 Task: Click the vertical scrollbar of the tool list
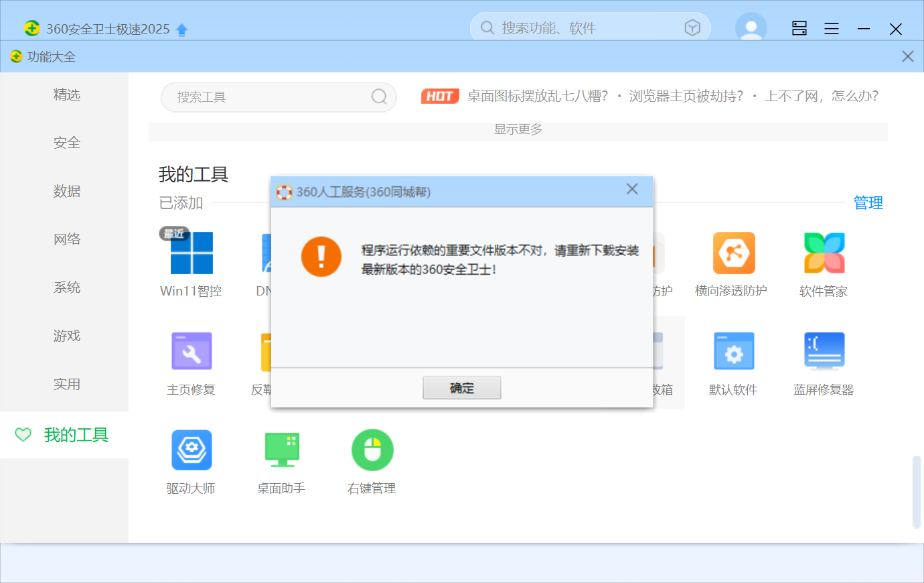point(917,492)
